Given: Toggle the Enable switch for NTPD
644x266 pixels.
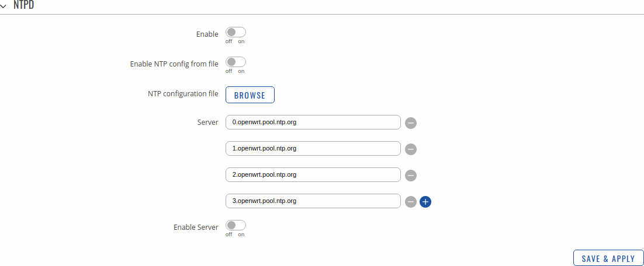Looking at the screenshot, I should point(236,33).
